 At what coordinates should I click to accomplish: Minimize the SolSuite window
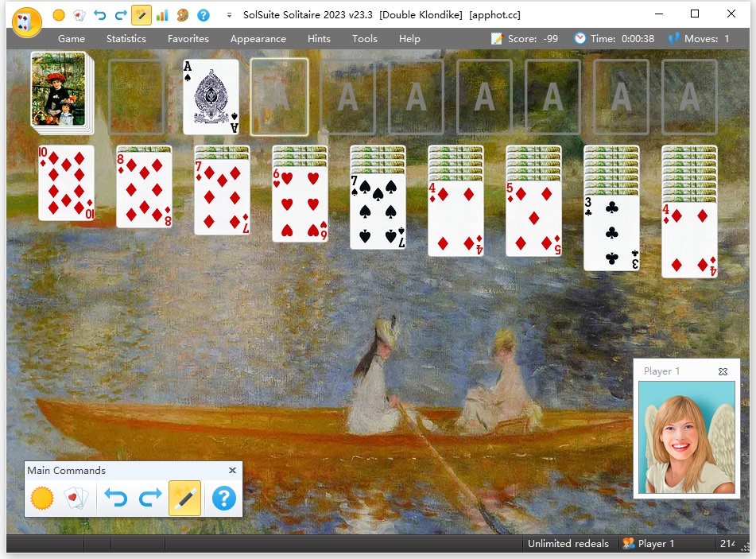click(x=658, y=14)
